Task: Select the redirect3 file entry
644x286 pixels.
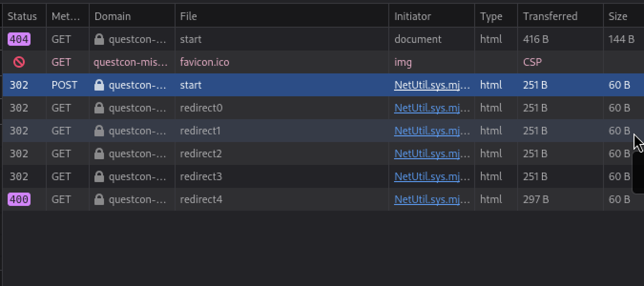Action: pyautogui.click(x=201, y=176)
